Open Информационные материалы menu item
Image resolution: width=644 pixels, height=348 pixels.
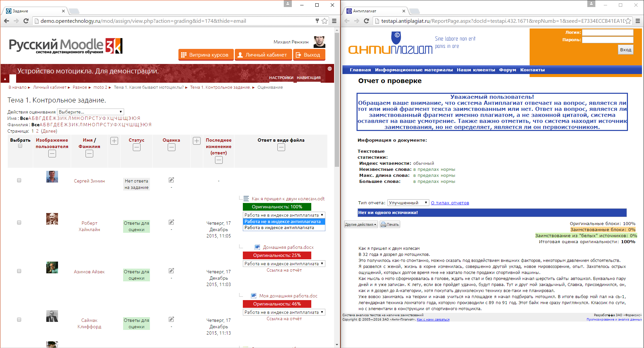(414, 70)
